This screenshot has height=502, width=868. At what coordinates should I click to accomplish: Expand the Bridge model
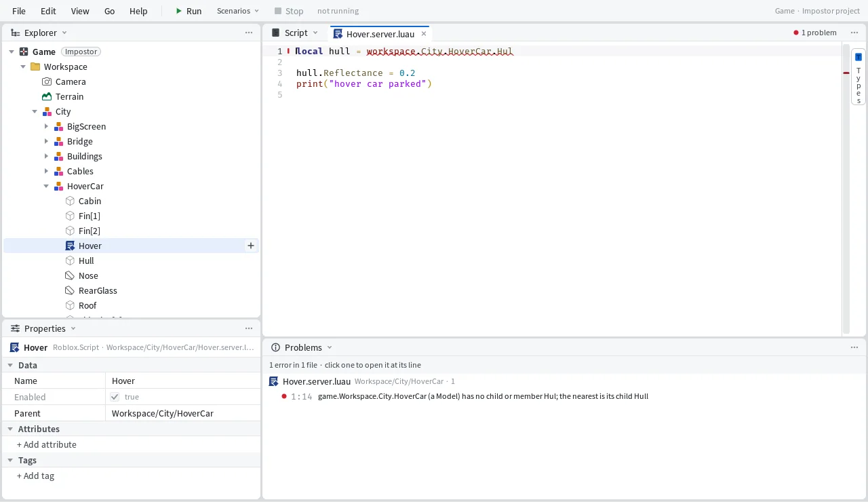pos(46,141)
